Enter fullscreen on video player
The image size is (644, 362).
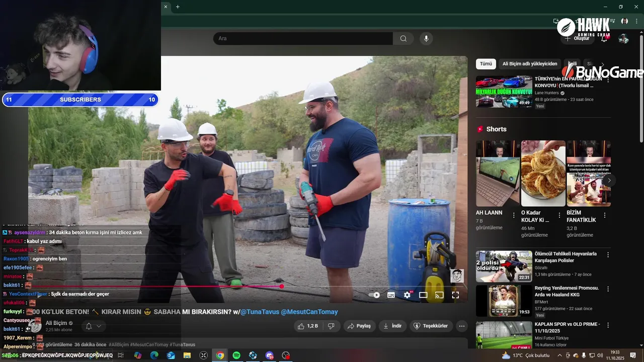(455, 295)
